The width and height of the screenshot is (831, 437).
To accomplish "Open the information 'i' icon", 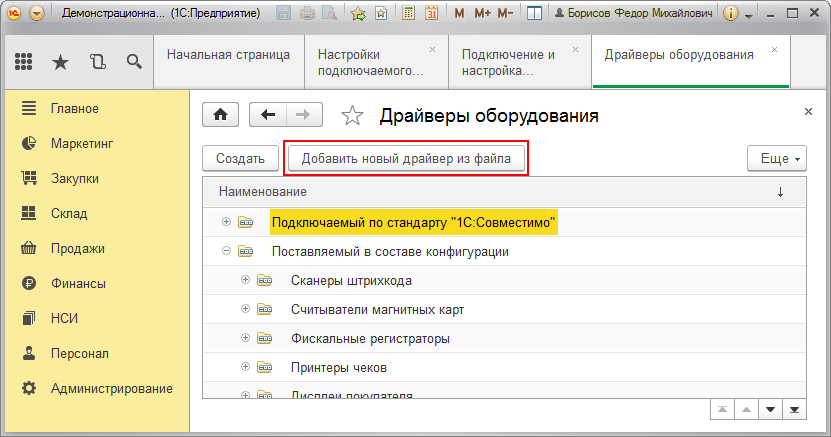I will 730,13.
